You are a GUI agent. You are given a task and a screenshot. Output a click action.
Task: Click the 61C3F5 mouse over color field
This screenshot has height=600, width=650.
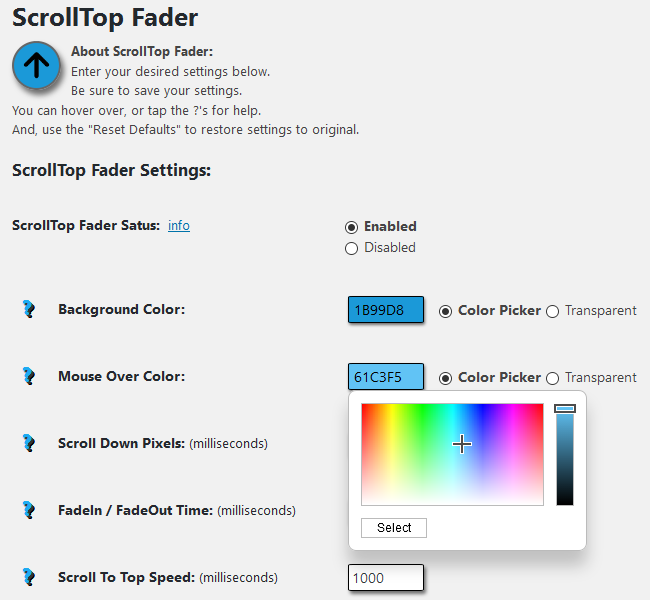(386, 377)
